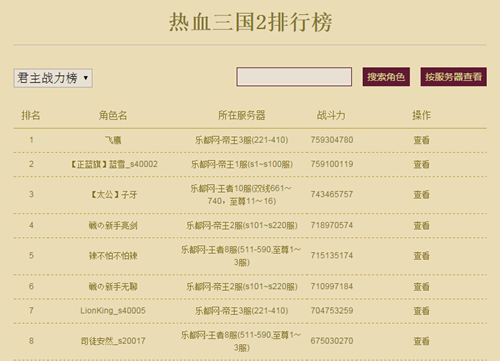Click power value 759100119
Screen dimensions: 500x361
coord(332,164)
